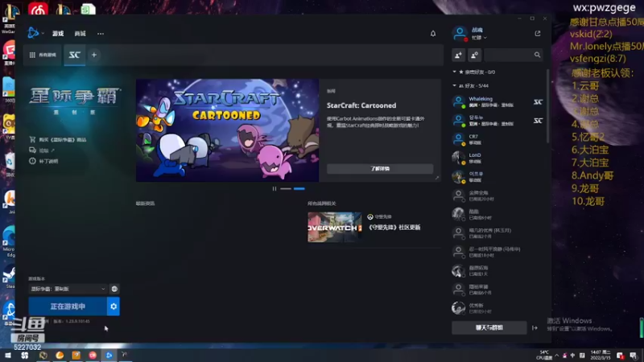Click the friends search magnifier icon
This screenshot has height=362, width=644.
tap(537, 55)
